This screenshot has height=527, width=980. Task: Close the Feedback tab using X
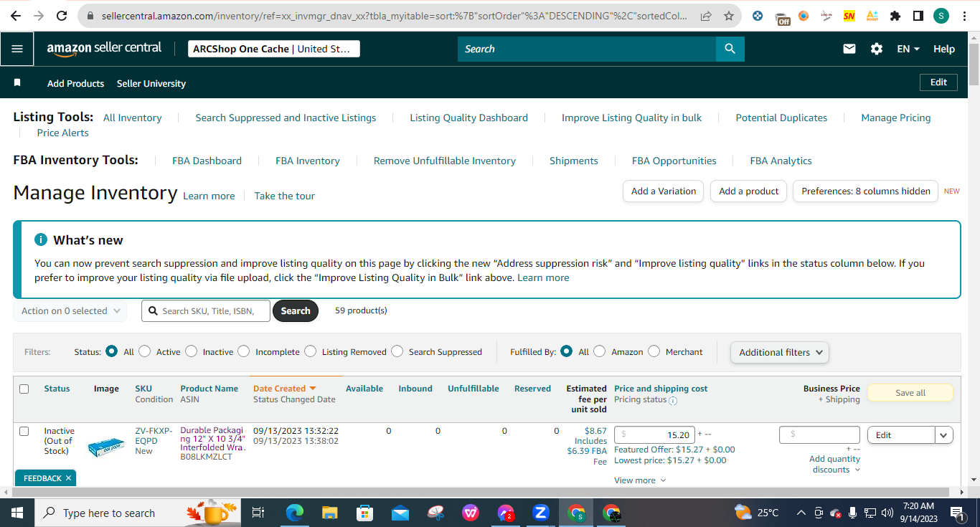pyautogui.click(x=68, y=478)
